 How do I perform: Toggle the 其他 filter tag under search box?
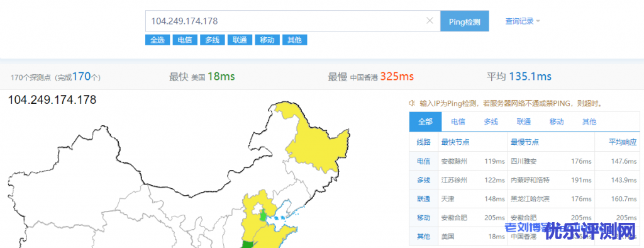(294, 40)
